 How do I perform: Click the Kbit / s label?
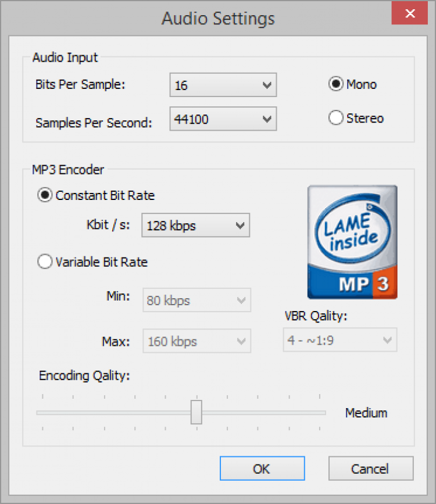pos(108,225)
